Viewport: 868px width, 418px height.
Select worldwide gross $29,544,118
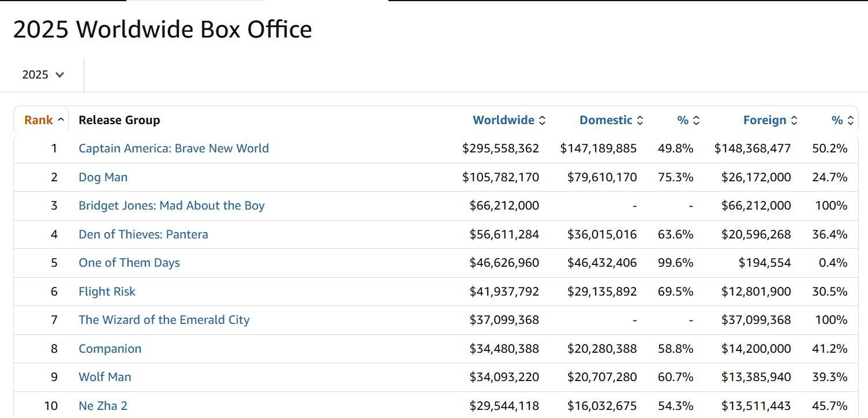tap(504, 406)
